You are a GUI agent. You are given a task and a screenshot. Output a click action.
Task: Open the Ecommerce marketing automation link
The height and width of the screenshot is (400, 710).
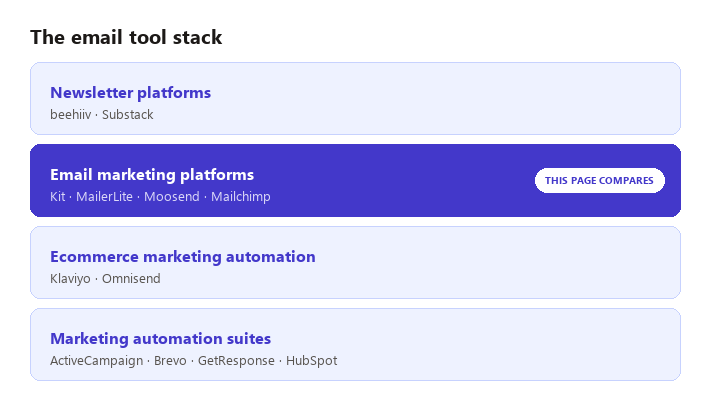coord(183,257)
